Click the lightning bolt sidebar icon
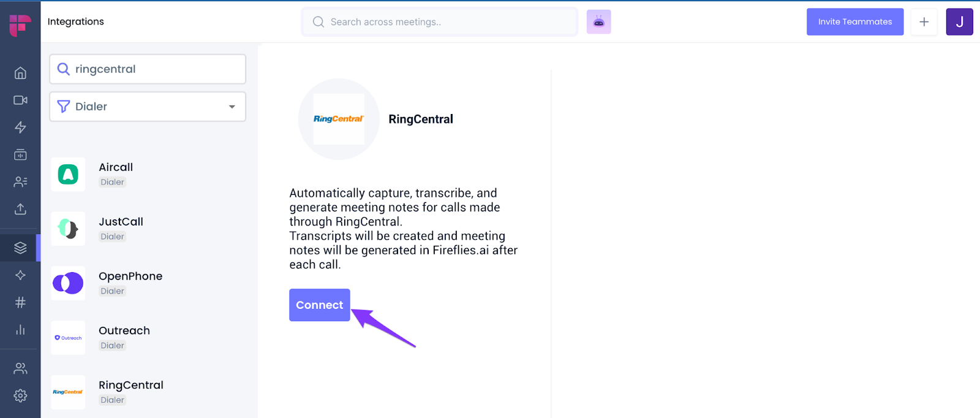 pyautogui.click(x=20, y=127)
